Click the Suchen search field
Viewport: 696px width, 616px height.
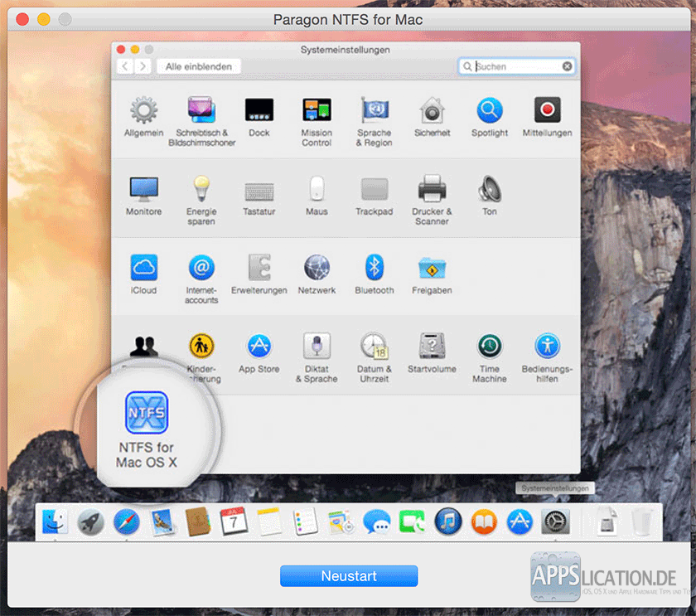coord(517,66)
